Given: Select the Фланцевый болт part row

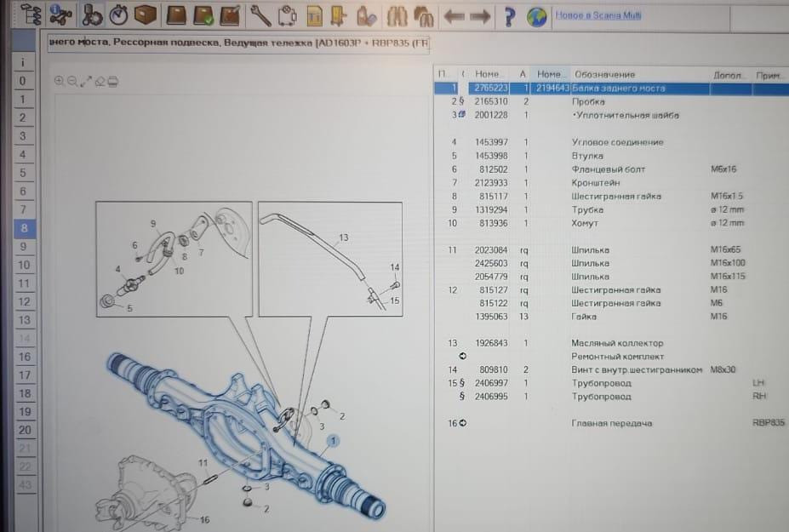Looking at the screenshot, I should click(603, 169).
